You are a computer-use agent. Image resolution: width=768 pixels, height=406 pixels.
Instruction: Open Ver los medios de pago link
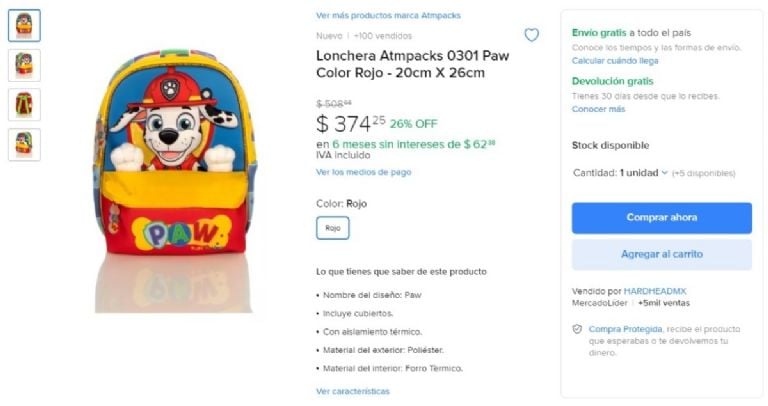[x=363, y=172]
